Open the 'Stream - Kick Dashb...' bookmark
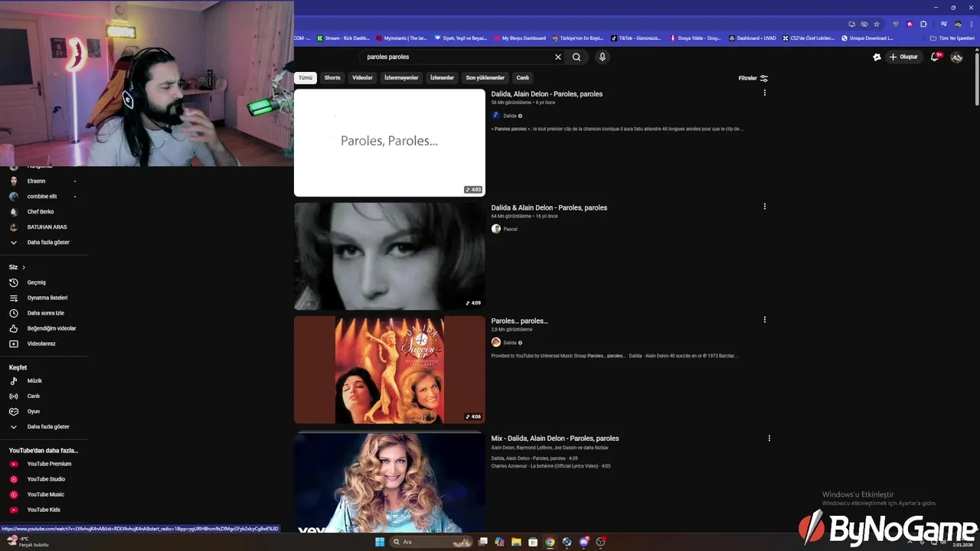 343,38
